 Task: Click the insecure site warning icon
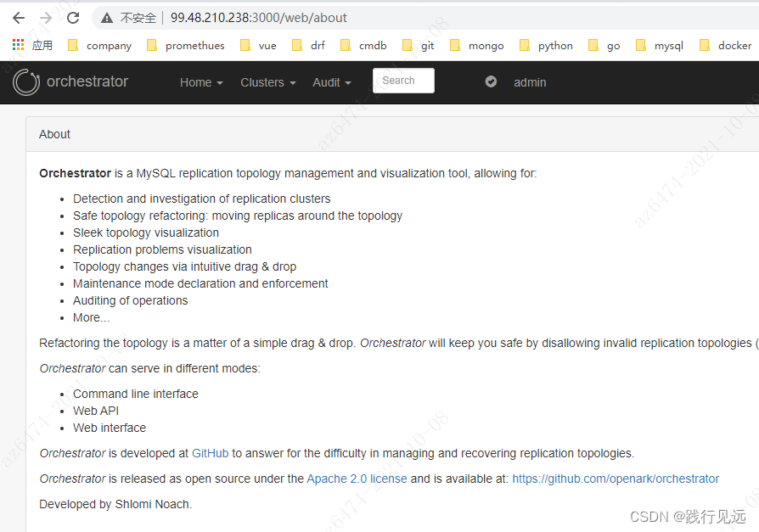click(107, 19)
